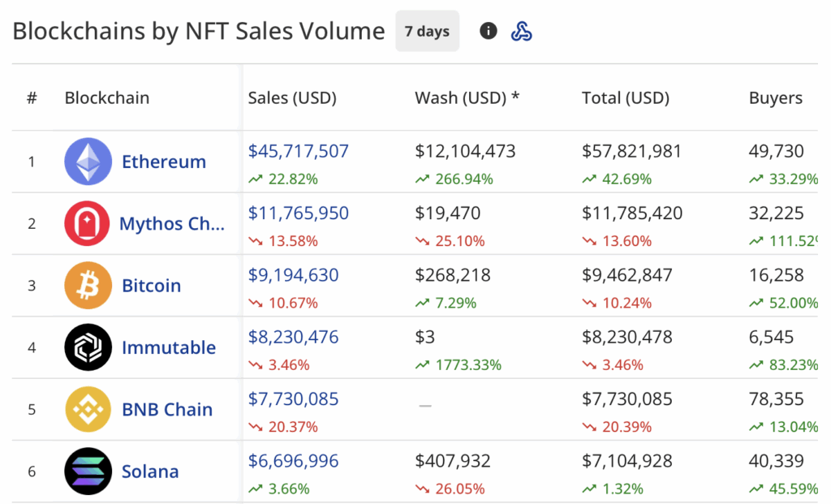Image resolution: width=831 pixels, height=504 pixels.
Task: Open Ethereum sales value $45,717,507
Action: [x=299, y=151]
